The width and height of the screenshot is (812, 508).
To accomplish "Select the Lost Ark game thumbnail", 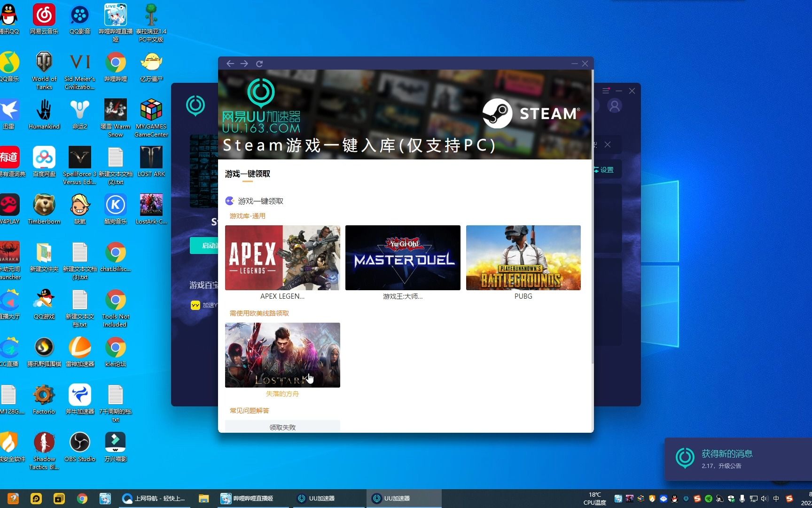I will coord(282,355).
